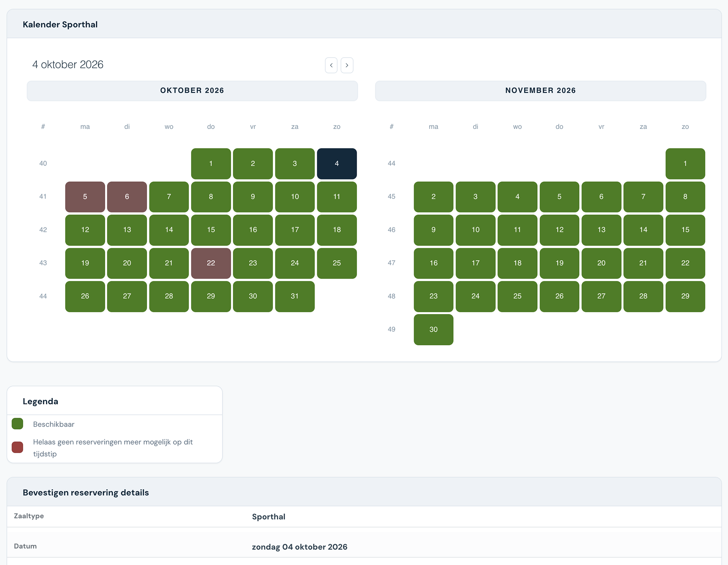728x565 pixels.
Task: Select October 10 date cell
Action: (295, 197)
